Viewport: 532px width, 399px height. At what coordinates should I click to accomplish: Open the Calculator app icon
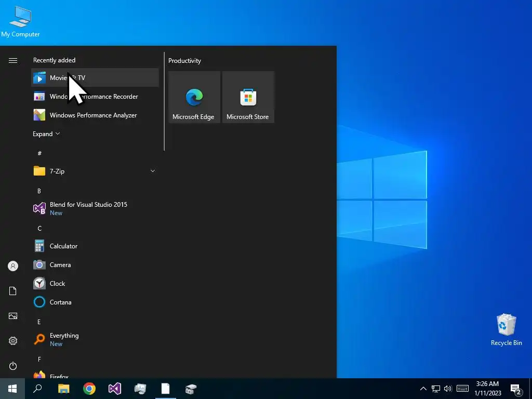point(39,246)
